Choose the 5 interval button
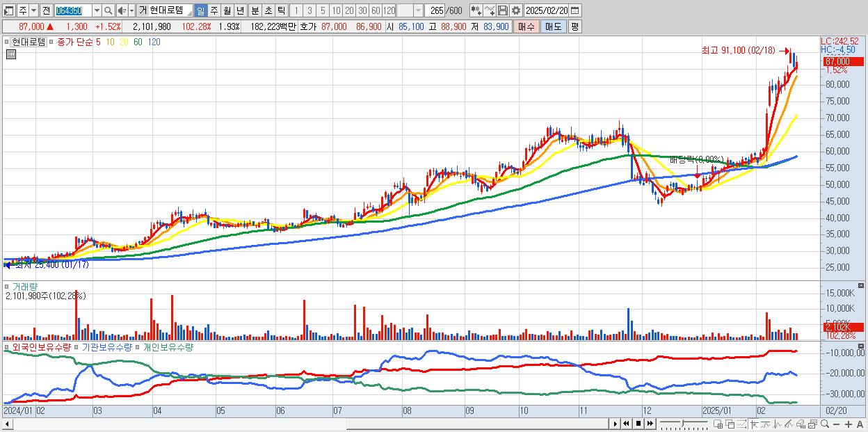Screen dimensions: 868x432 point(323,10)
